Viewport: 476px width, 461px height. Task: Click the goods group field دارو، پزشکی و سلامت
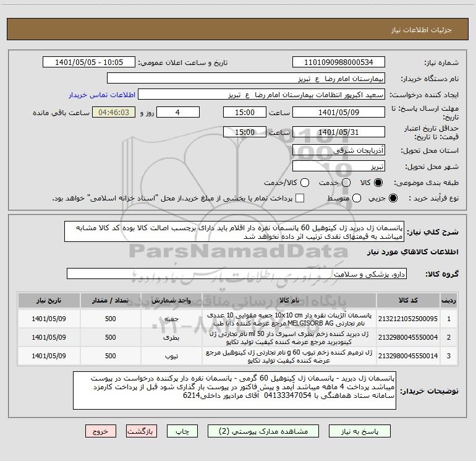237,274
